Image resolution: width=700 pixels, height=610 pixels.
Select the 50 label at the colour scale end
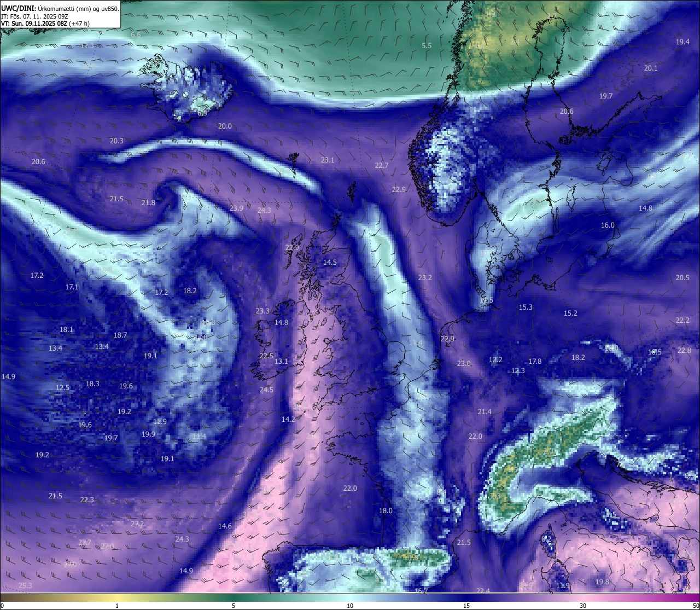coord(696,606)
